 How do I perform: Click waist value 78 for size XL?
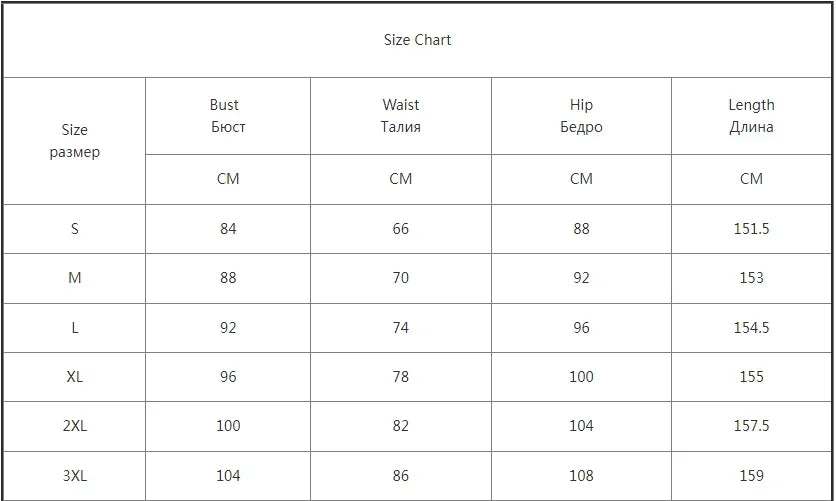(x=400, y=377)
